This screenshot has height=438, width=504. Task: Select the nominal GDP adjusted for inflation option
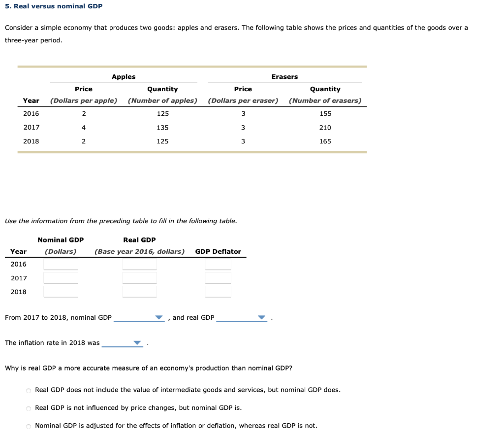coord(28,426)
